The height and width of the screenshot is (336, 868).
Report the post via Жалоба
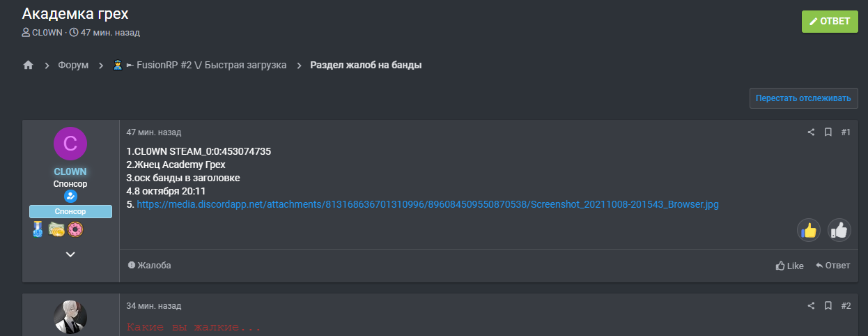click(150, 266)
